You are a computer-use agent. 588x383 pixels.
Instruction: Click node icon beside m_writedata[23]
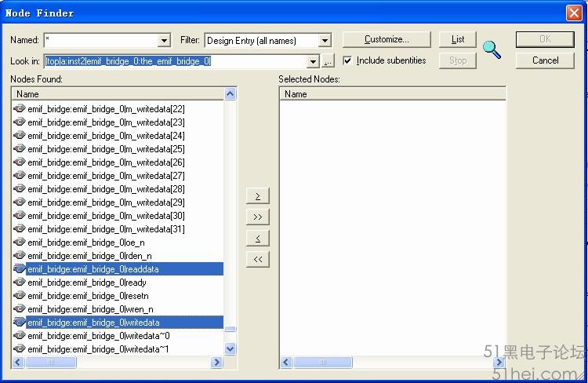pos(20,122)
